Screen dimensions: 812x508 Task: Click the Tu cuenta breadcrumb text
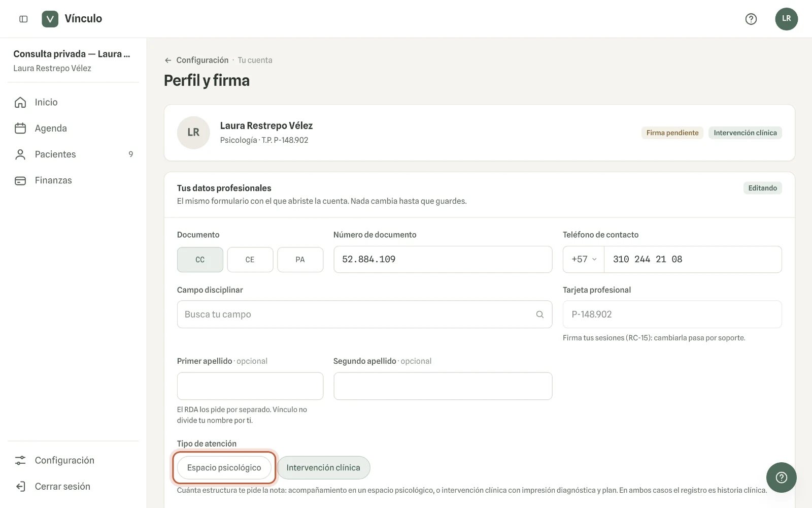pos(255,60)
